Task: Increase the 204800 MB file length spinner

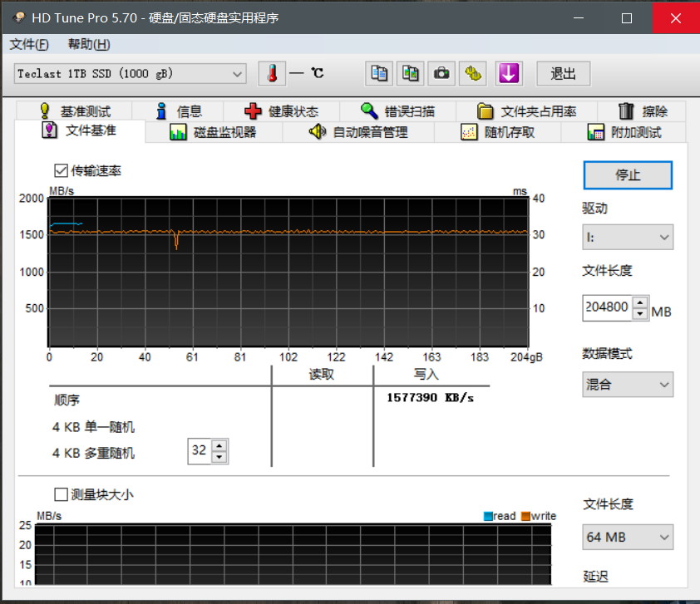Action: click(x=640, y=302)
